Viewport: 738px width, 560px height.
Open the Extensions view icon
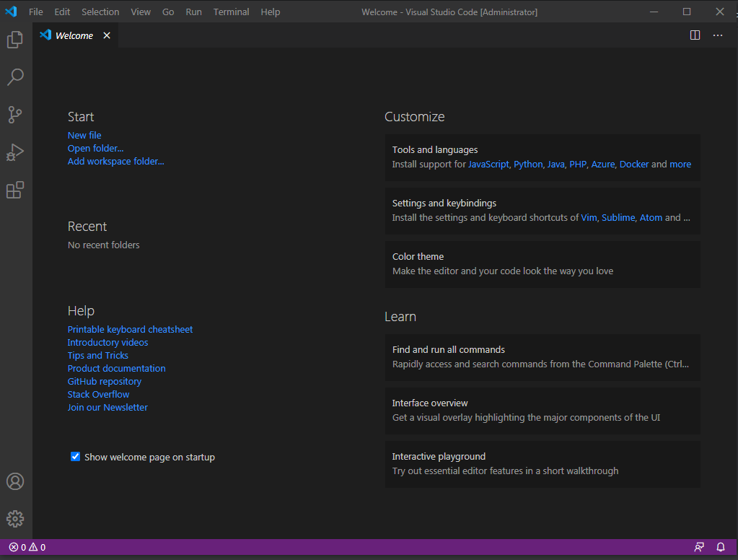coord(15,190)
